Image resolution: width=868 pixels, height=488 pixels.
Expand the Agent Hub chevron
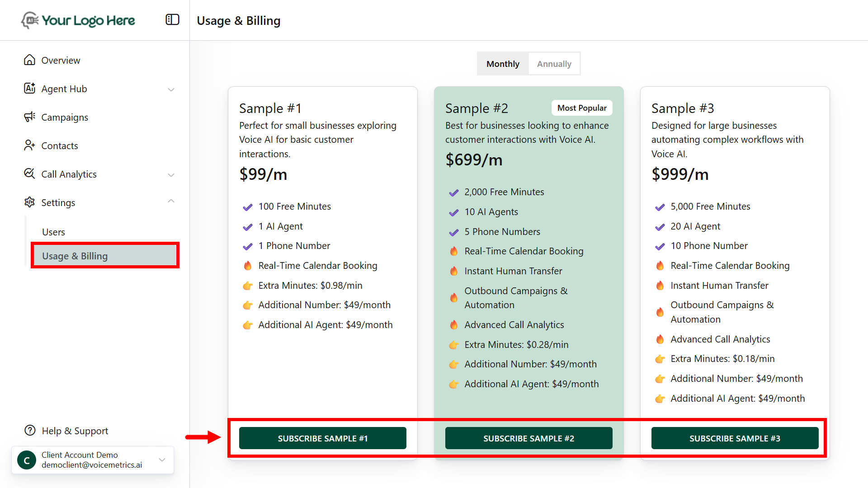pyautogui.click(x=171, y=89)
